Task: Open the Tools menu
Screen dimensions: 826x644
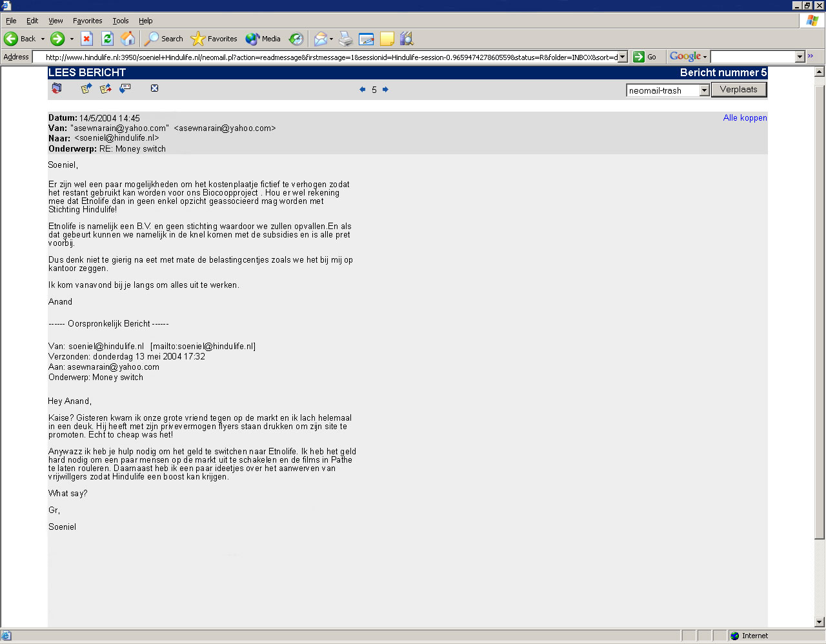Action: [x=120, y=21]
